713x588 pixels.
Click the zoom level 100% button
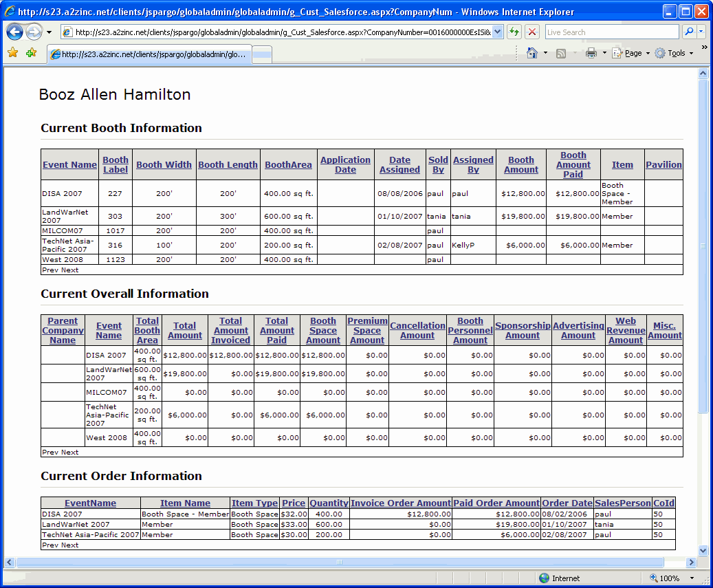point(665,578)
